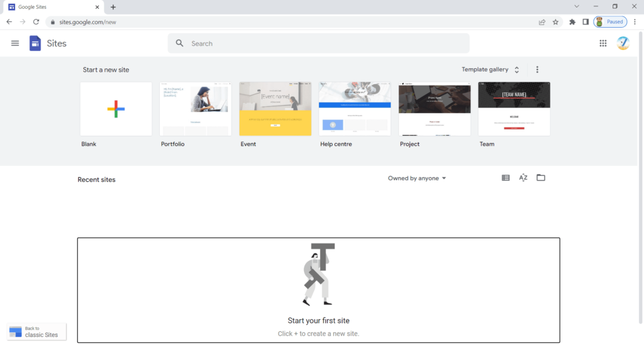Go forward in browser history
The height and width of the screenshot is (345, 644).
[23, 22]
